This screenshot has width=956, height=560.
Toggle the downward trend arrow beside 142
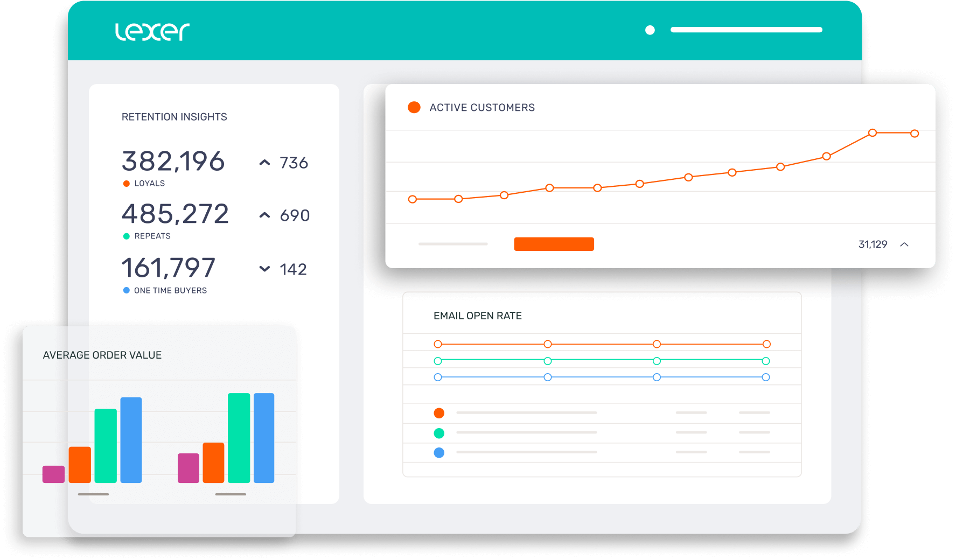point(264,269)
